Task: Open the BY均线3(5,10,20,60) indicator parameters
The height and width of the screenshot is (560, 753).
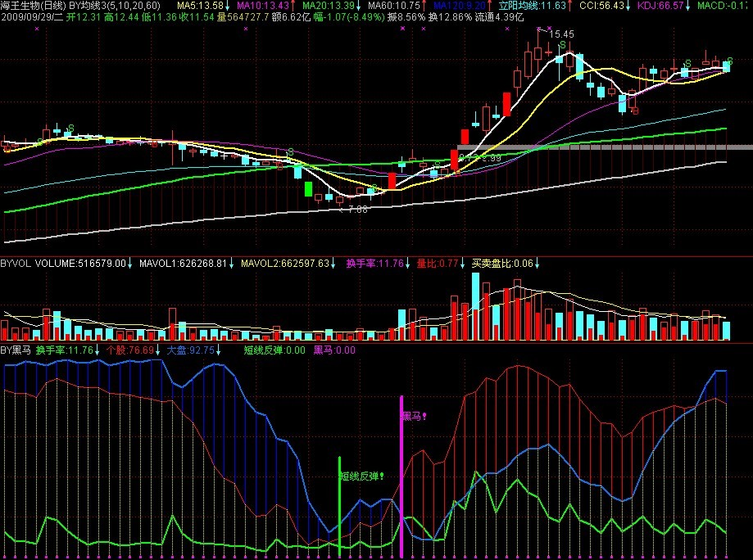Action: (x=115, y=6)
